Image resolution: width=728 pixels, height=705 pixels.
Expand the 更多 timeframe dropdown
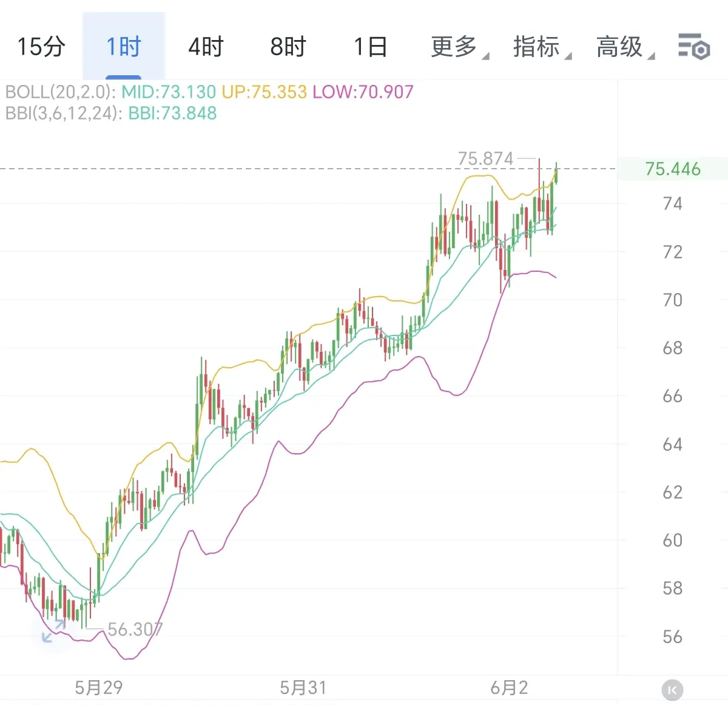[x=459, y=47]
